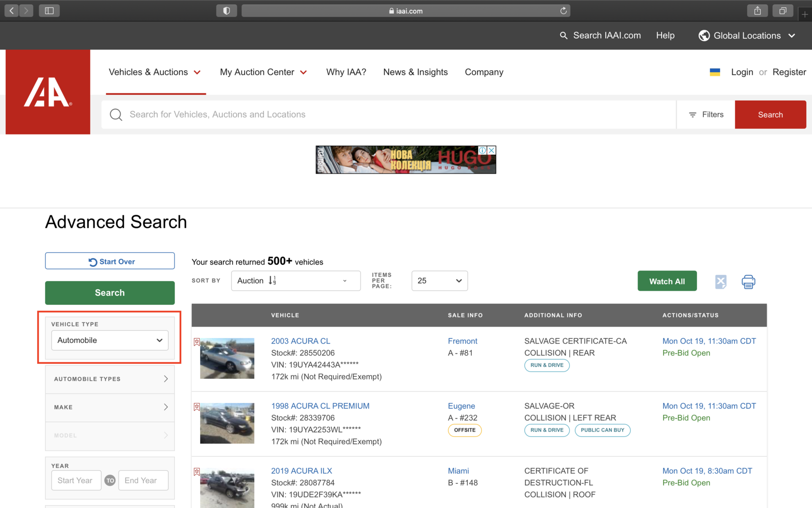Click the Login link

742,72
